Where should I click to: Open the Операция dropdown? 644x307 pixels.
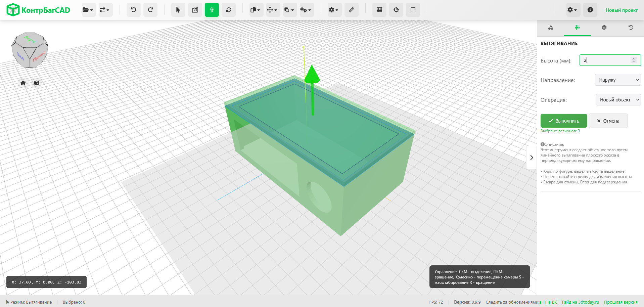point(618,100)
